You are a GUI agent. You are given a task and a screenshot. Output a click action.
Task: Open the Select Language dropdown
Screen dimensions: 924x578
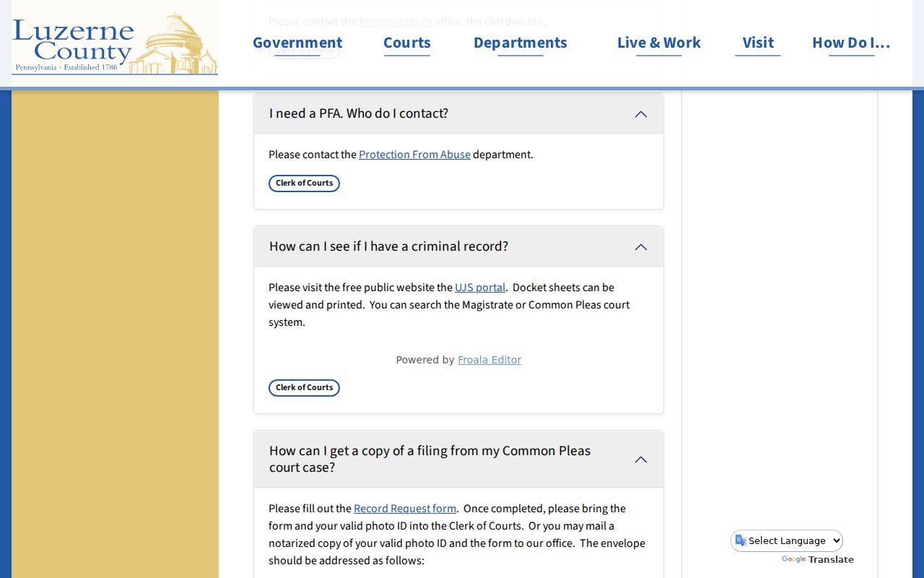click(787, 540)
